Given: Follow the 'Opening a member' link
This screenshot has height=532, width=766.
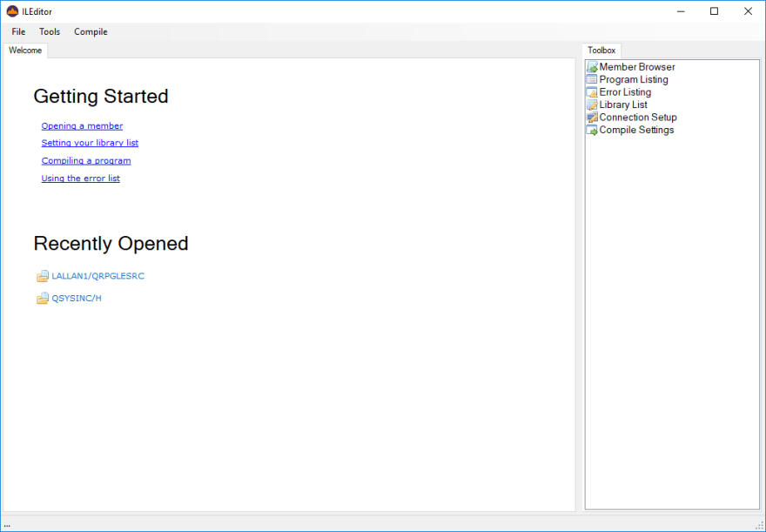Looking at the screenshot, I should [82, 126].
